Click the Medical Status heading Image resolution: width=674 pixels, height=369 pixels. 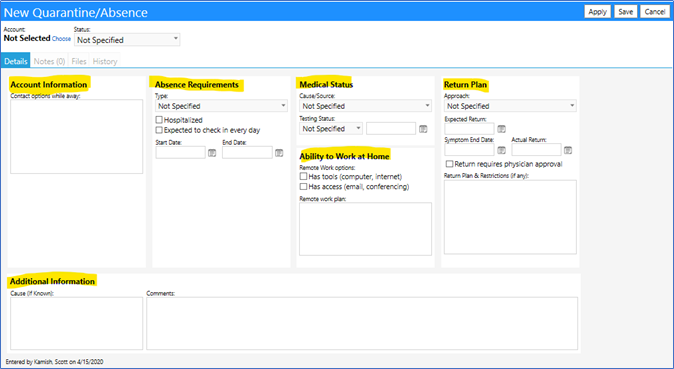(326, 85)
